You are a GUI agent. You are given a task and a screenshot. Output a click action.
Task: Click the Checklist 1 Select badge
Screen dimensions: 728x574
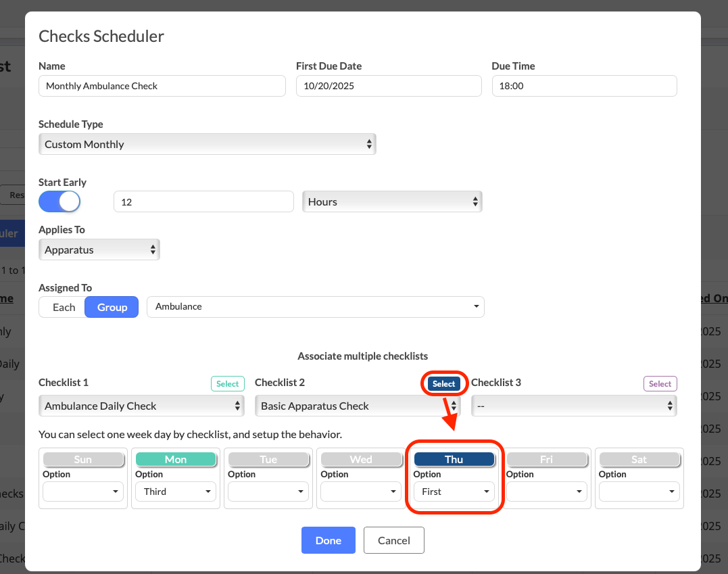pos(227,383)
